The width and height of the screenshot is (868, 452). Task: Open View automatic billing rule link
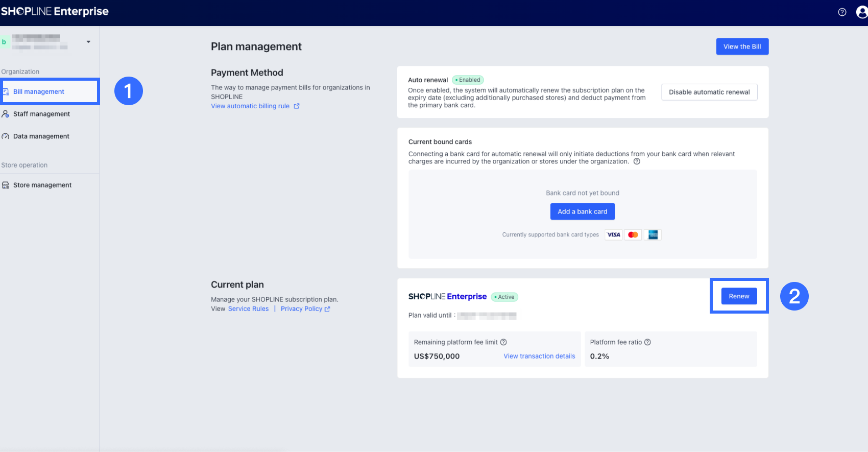250,106
